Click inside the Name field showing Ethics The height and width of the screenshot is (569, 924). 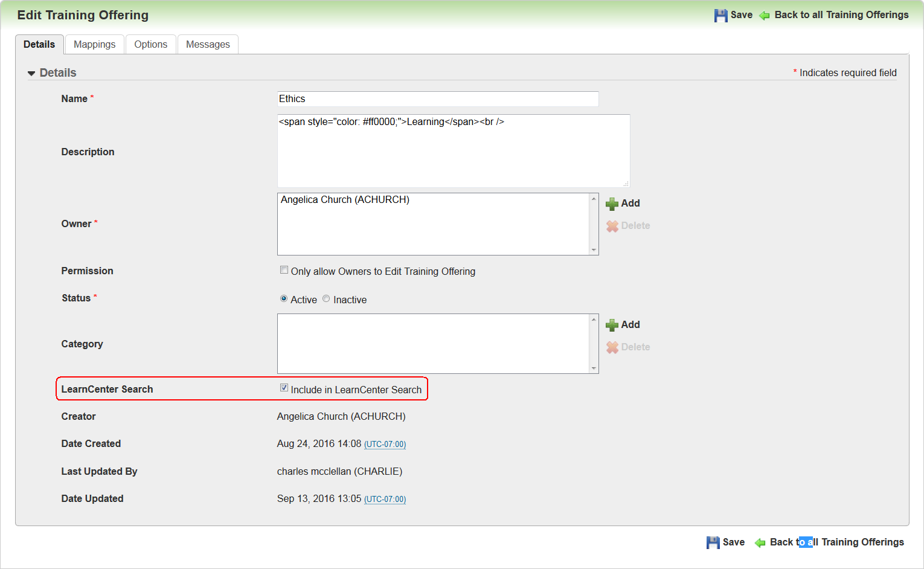[x=438, y=98]
